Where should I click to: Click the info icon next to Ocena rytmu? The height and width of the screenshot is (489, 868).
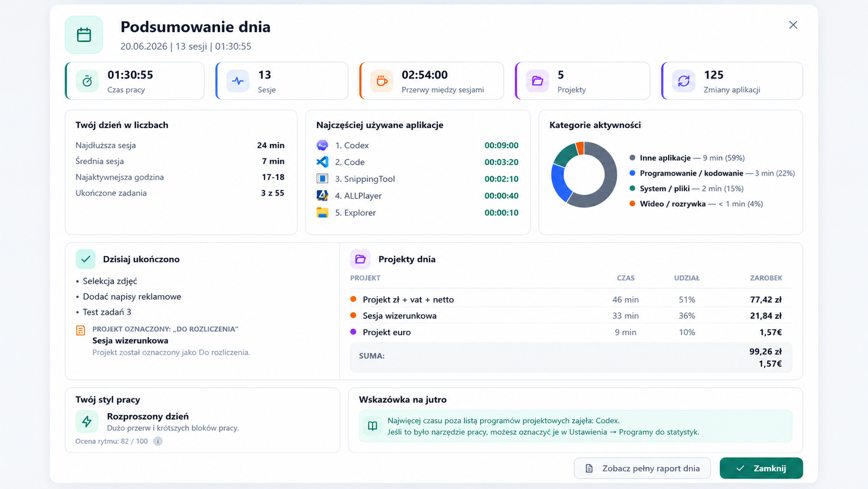158,441
